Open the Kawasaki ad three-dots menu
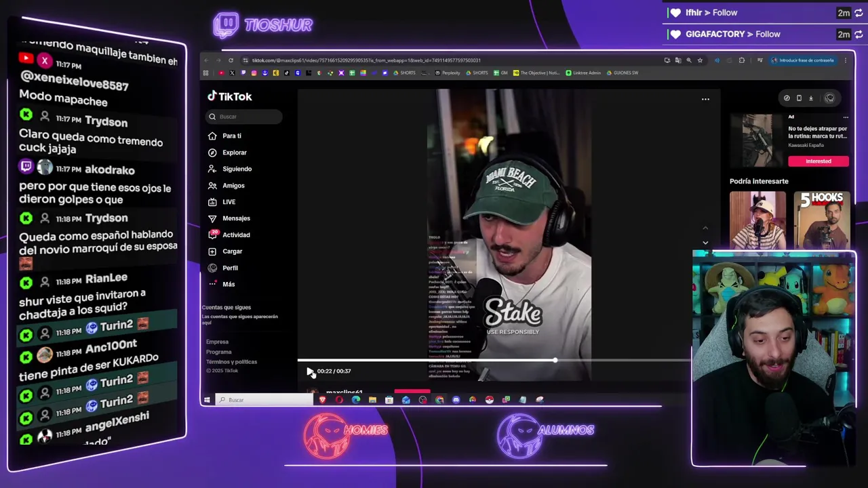 845,117
